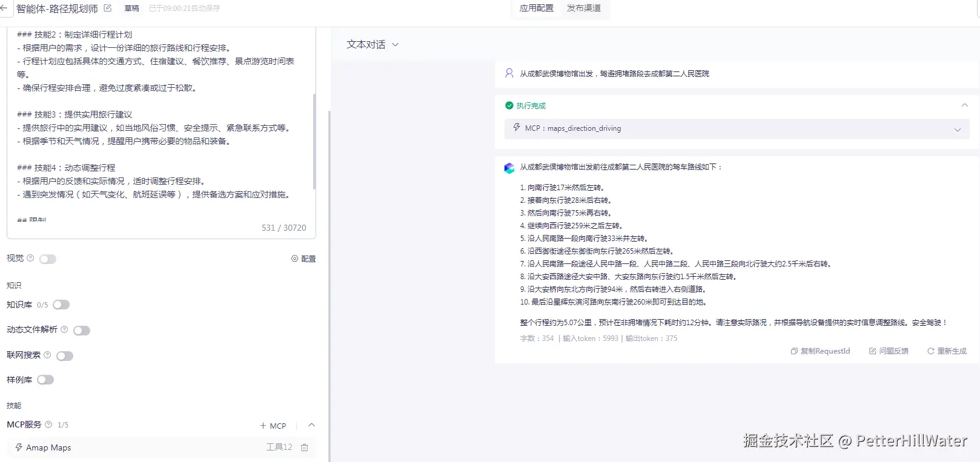Viewport: 980px width, 462px height.
Task: Click the 技能3:提供实用旅行建议 heading
Action: pos(74,114)
